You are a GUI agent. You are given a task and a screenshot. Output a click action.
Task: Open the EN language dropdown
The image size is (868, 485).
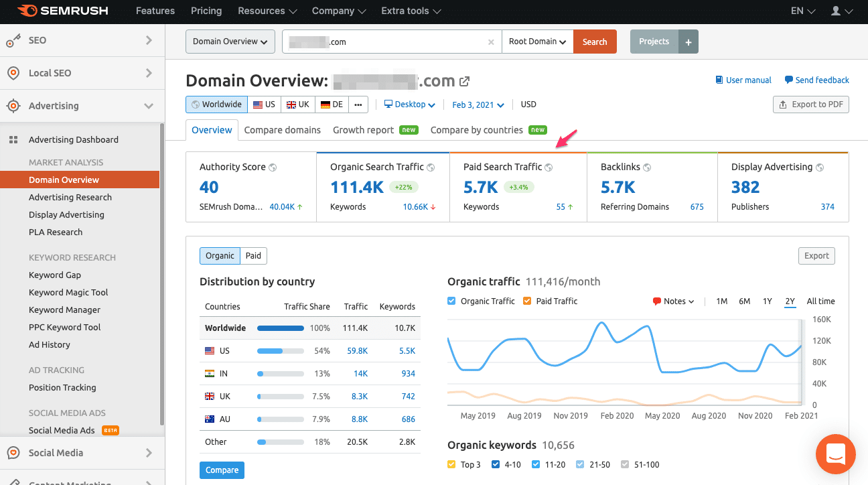click(803, 11)
